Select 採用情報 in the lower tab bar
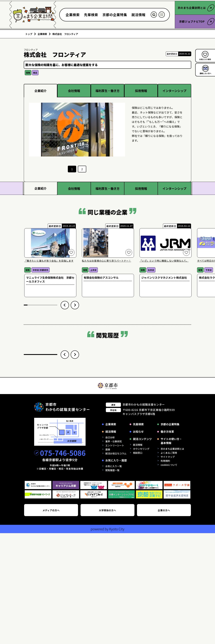The height and width of the screenshot is (644, 215). click(141, 188)
